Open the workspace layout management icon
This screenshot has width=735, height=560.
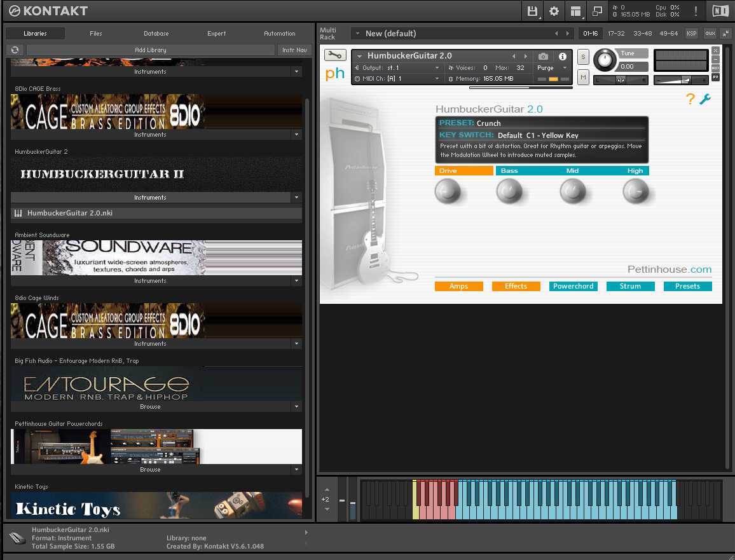click(575, 11)
